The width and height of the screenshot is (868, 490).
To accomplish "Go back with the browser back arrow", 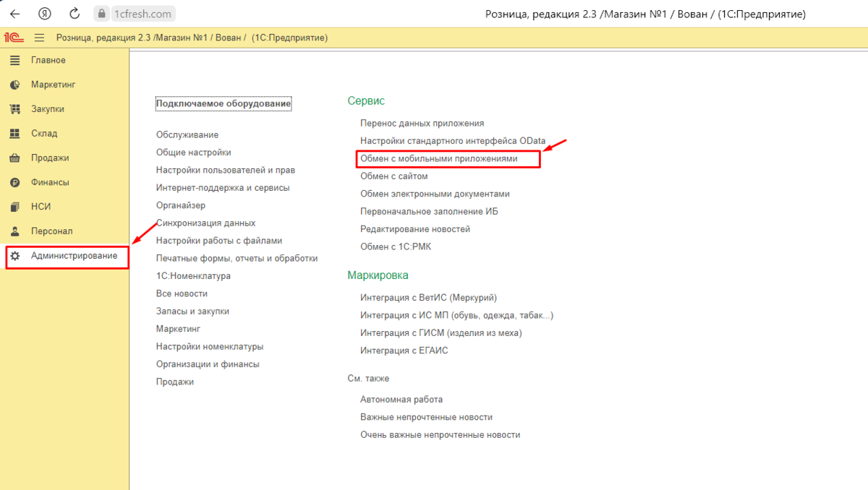I will click(x=14, y=14).
